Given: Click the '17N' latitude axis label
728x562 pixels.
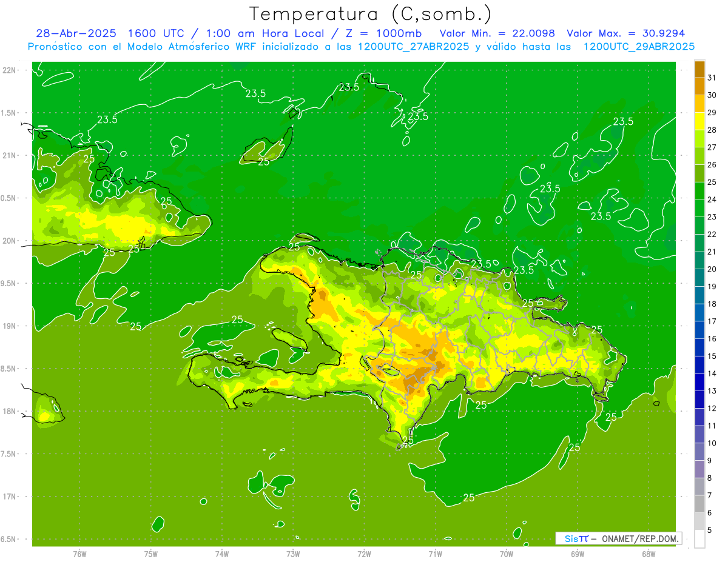Looking at the screenshot, I should pos(10,497).
